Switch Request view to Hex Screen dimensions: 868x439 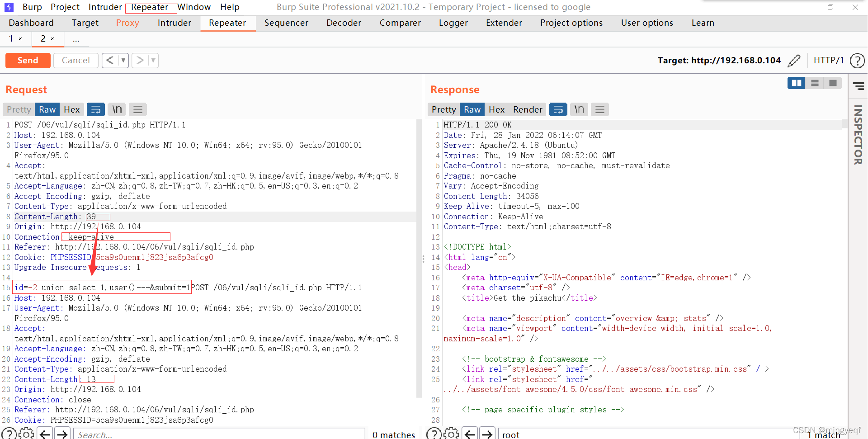71,109
